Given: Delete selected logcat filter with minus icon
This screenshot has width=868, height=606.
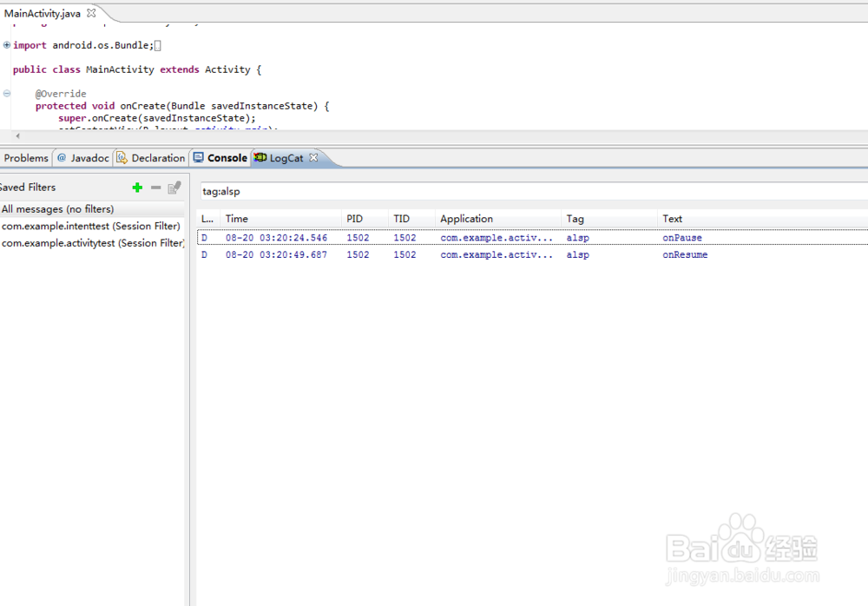Looking at the screenshot, I should click(155, 188).
